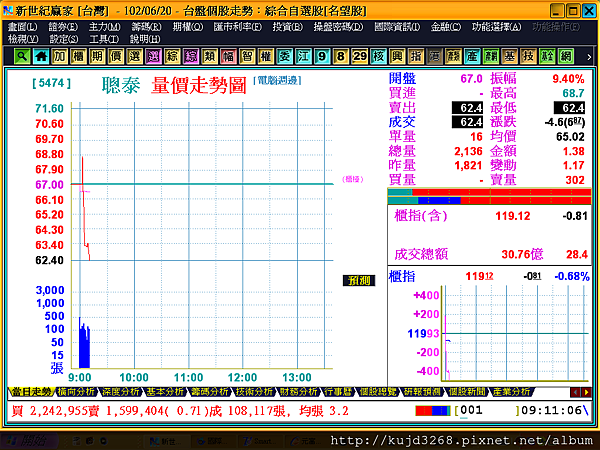Screen dimensions: 600x450
Task: Click the yellow 8 toolbar icon
Action: tap(341, 56)
